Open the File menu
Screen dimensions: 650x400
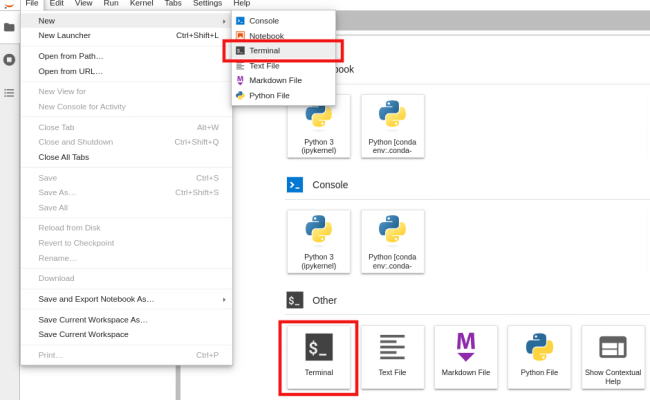(32, 3)
